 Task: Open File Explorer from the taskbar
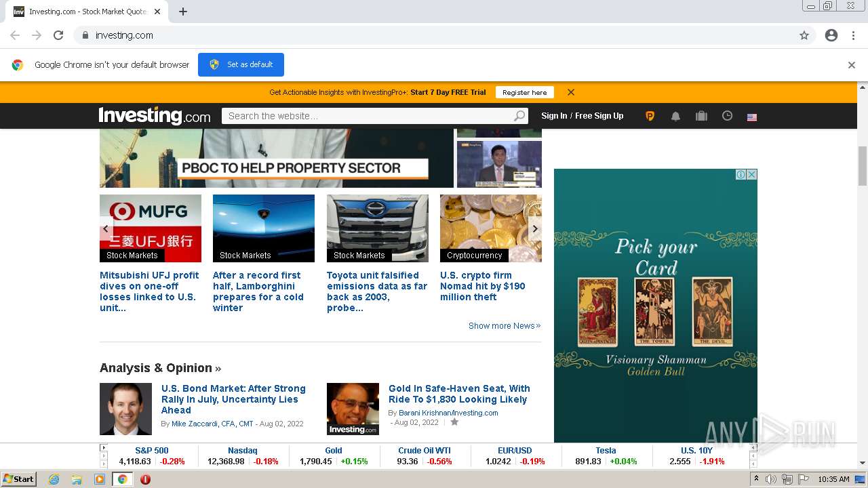77,479
